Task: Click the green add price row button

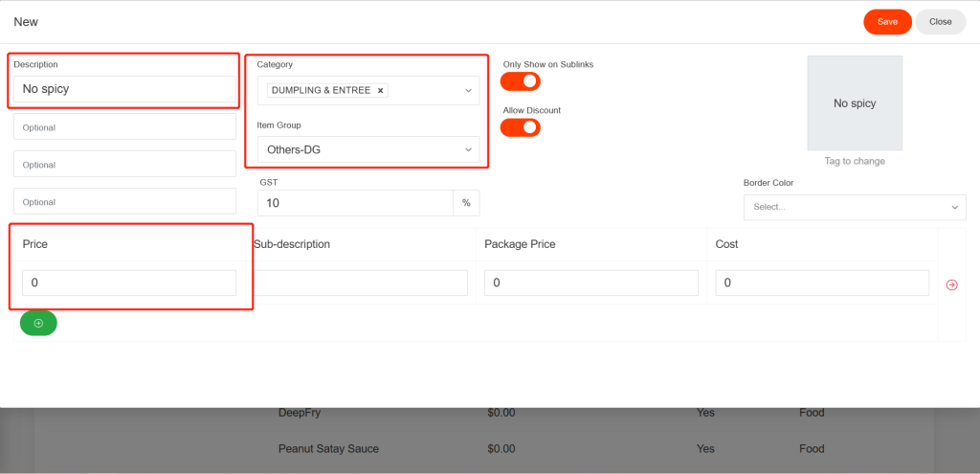Action: tap(38, 324)
